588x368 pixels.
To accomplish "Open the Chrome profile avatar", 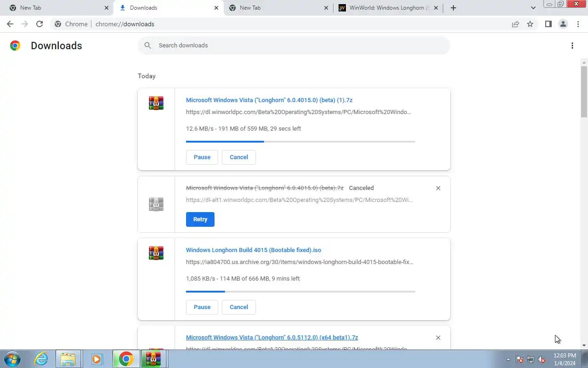I will [x=563, y=24].
